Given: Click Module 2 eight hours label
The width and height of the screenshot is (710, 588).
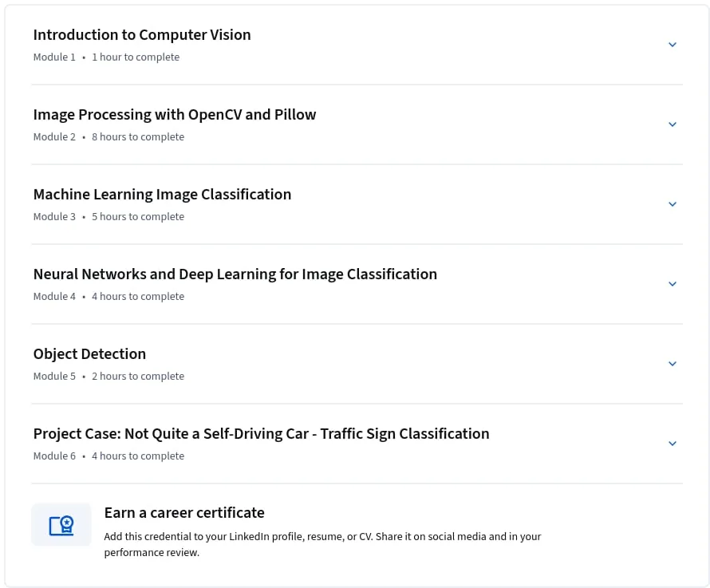Looking at the screenshot, I should [108, 136].
